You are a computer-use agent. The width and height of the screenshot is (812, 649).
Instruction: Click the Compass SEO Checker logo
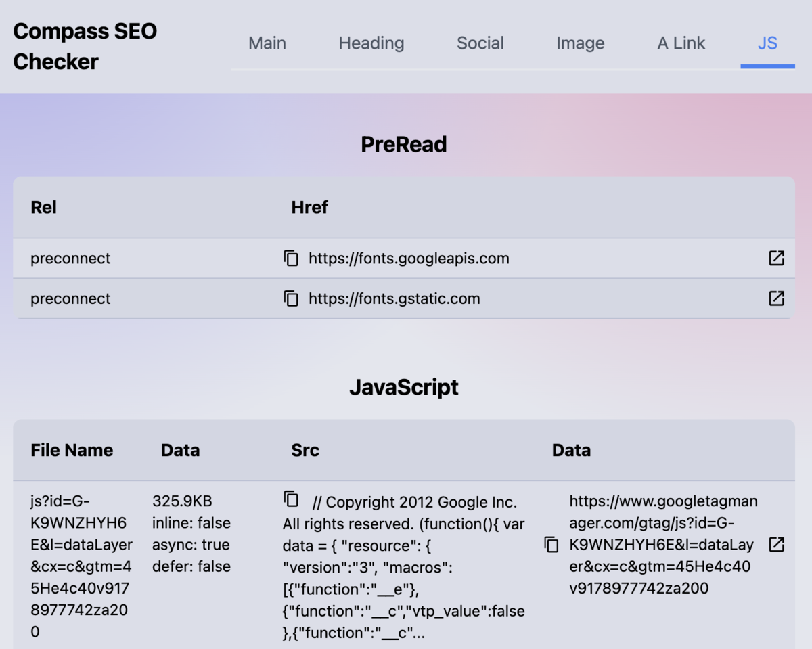click(x=85, y=45)
